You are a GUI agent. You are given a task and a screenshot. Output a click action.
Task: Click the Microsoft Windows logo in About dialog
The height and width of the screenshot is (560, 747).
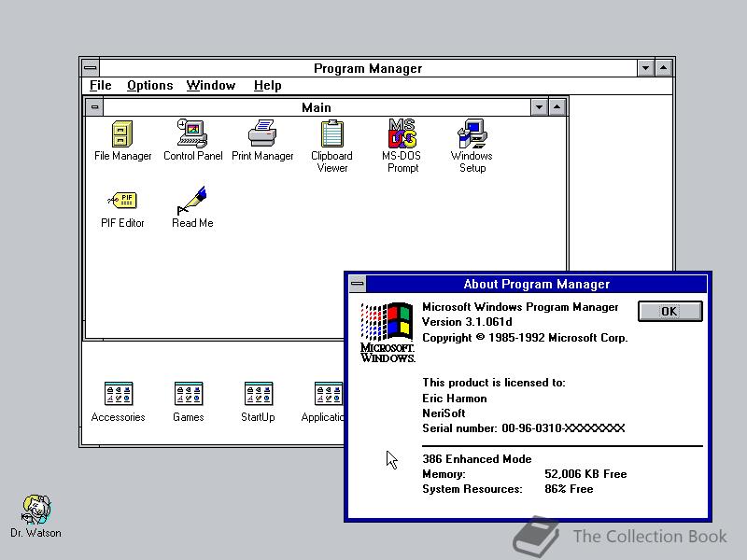[x=388, y=332]
